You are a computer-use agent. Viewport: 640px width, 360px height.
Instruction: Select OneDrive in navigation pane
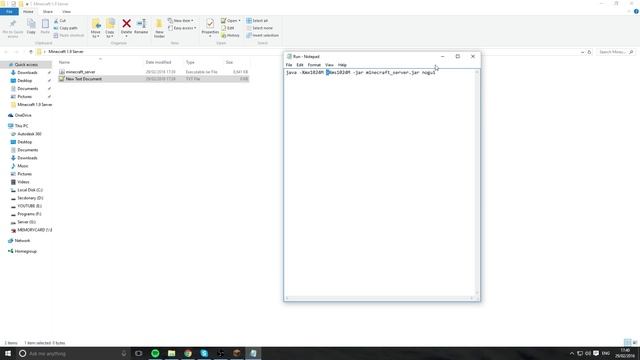[23, 116]
